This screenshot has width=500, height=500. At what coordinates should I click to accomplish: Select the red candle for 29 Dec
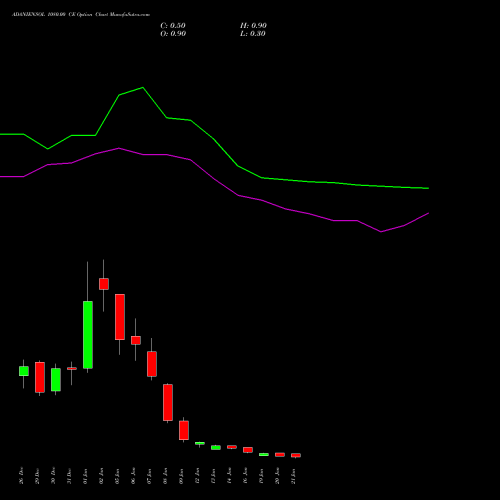point(40,377)
